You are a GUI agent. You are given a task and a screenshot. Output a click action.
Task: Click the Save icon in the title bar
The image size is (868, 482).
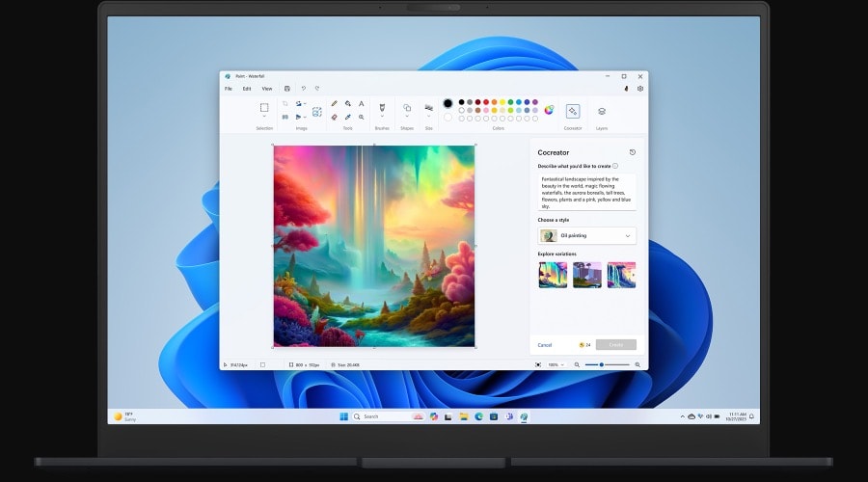tap(286, 89)
